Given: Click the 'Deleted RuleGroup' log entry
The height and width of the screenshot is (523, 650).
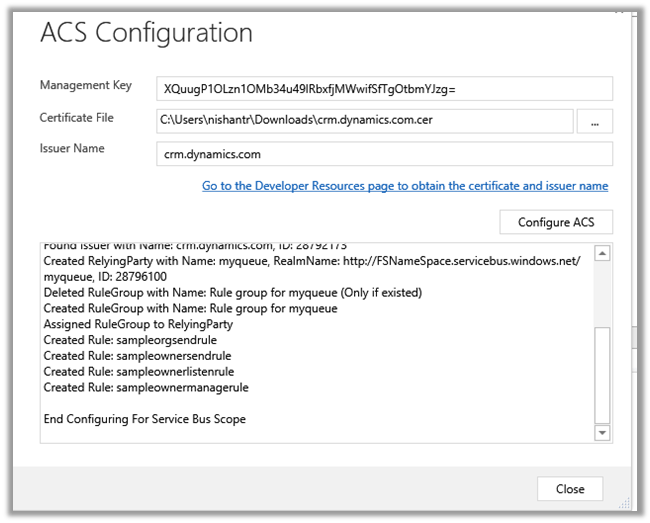Looking at the screenshot, I should (x=233, y=293).
